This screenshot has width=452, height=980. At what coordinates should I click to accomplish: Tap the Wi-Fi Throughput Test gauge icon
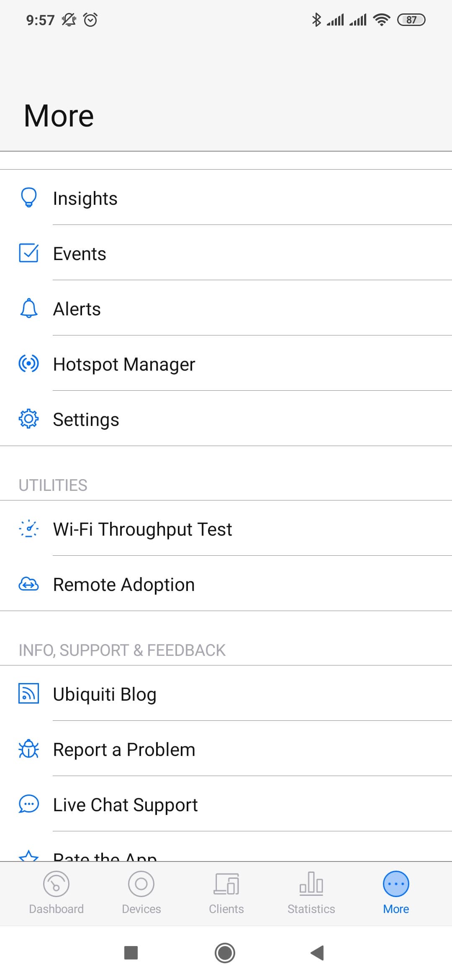tap(28, 529)
